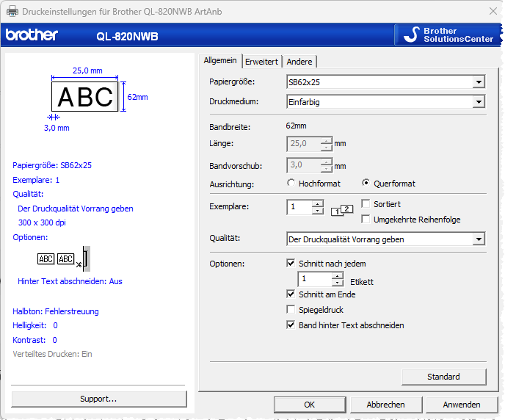Click the '300 x 300 dpi' text
Image resolution: width=505 pixels, height=420 pixels.
(42, 222)
